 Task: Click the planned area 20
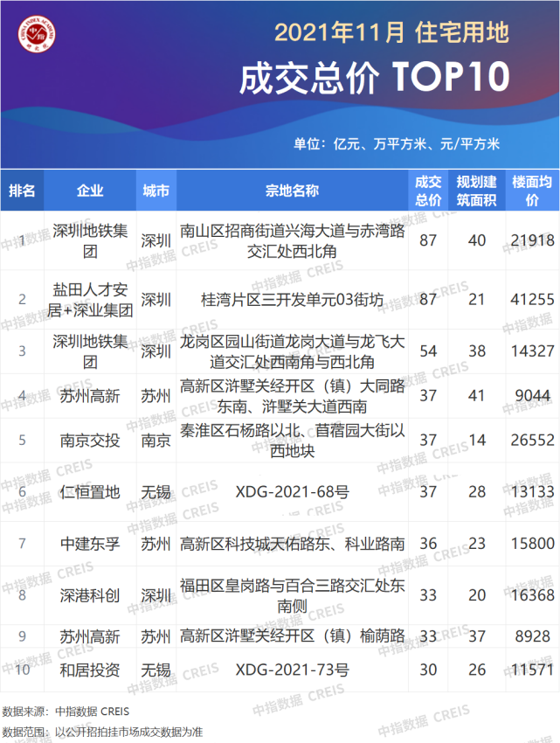coord(477,595)
